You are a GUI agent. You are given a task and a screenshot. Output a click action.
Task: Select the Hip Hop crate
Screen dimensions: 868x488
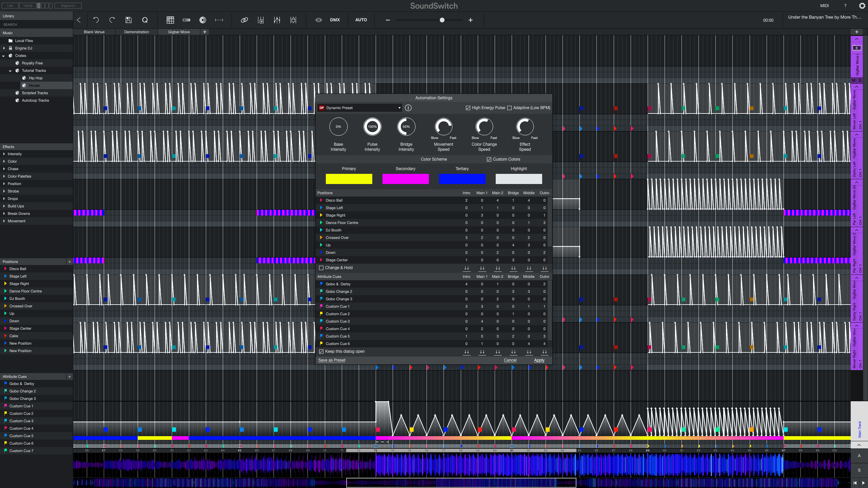pos(36,78)
